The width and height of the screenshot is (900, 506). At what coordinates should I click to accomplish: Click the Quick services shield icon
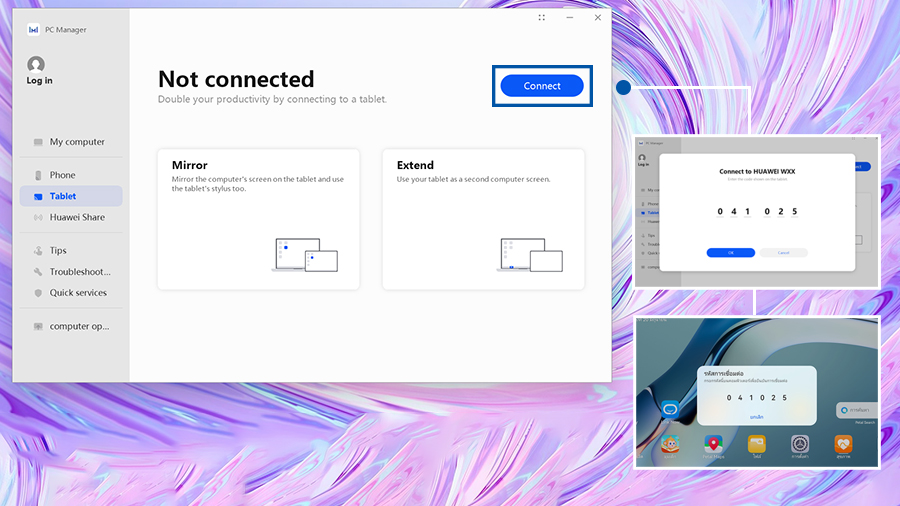(38, 293)
